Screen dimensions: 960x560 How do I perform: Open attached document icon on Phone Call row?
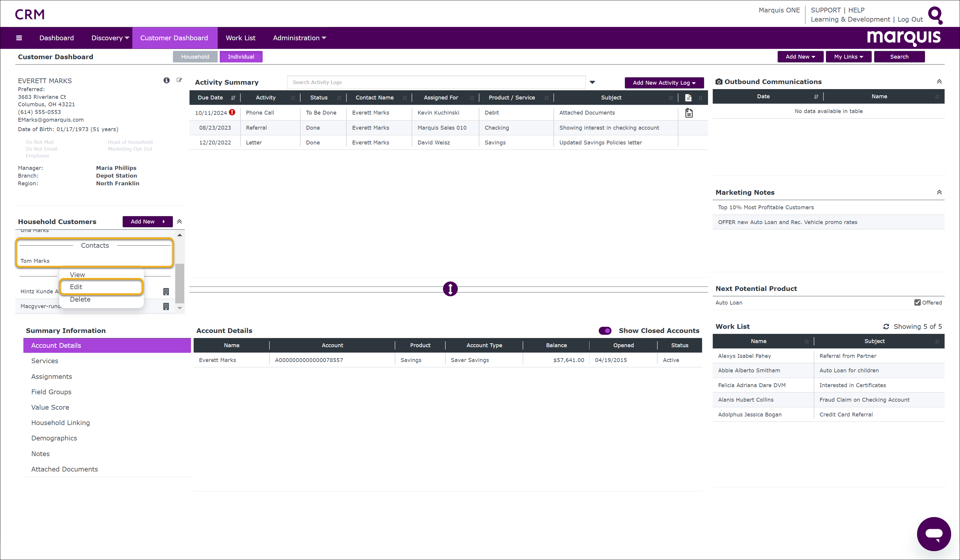tap(689, 113)
